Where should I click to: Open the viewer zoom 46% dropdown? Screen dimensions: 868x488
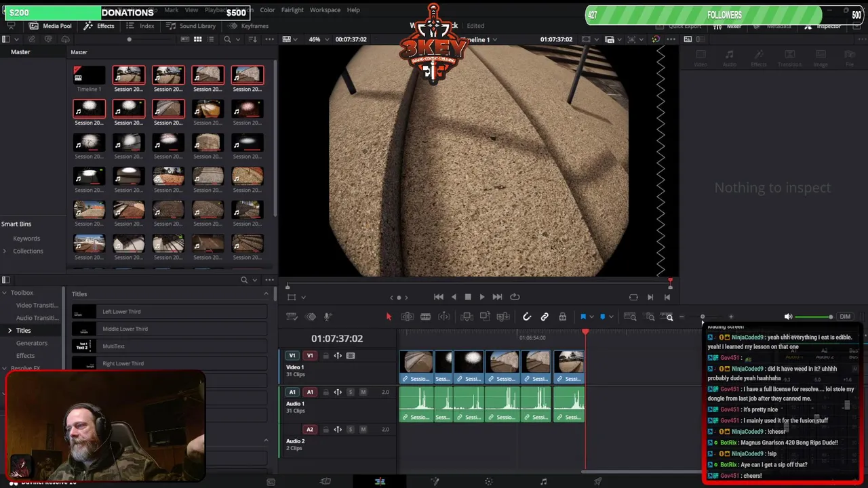point(318,39)
